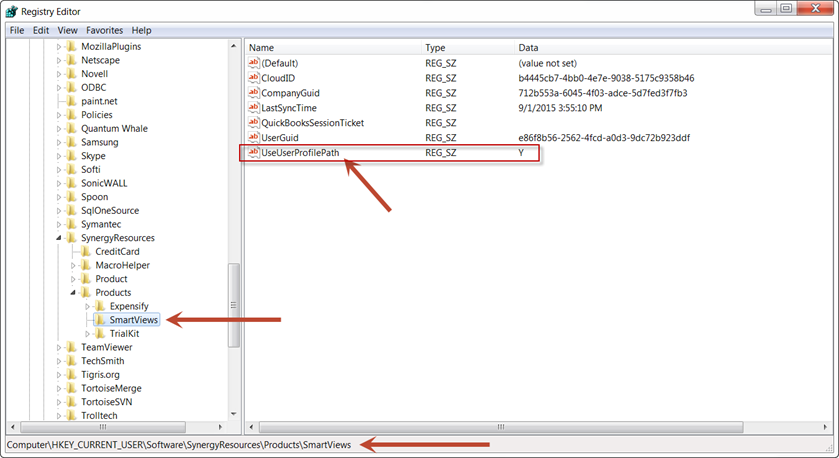Select the Spoon key label
Screen dimensions: 839x458
click(95, 197)
